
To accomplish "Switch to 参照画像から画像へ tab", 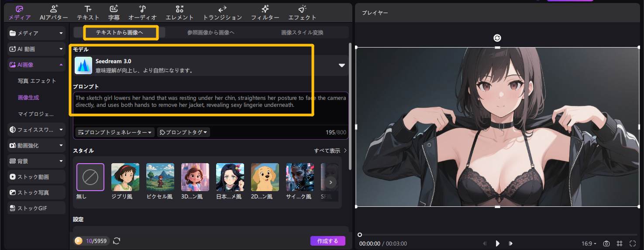I will point(211,32).
